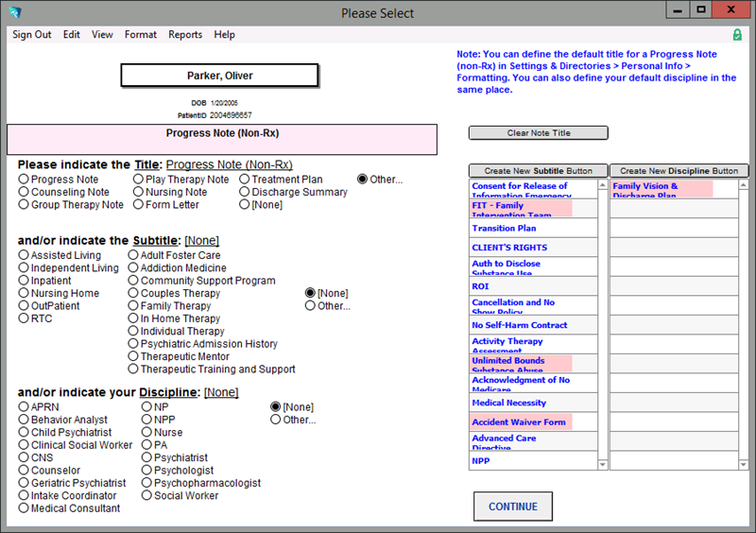Select the Accident Waiver Form quick button

pos(521,422)
